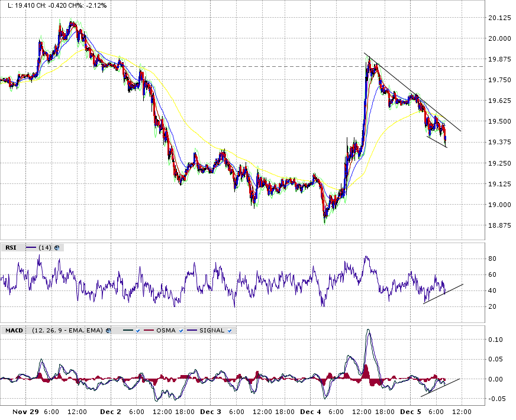The width and height of the screenshot is (516, 420).
Task: Click the 19.000 price axis label
Action: click(499, 205)
